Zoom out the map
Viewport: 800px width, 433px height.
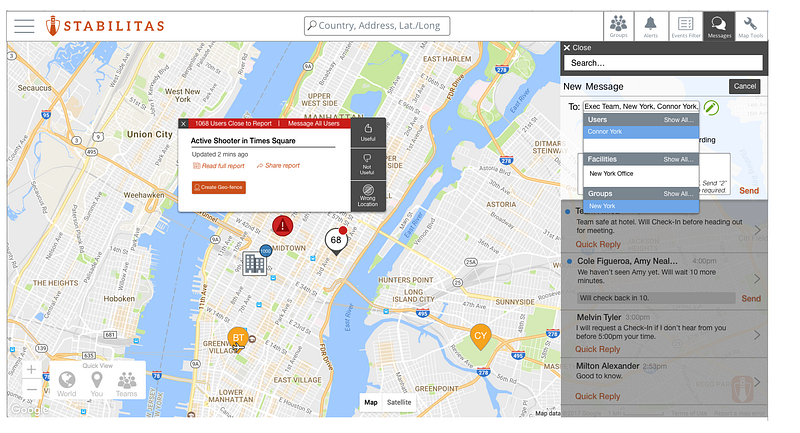31,389
